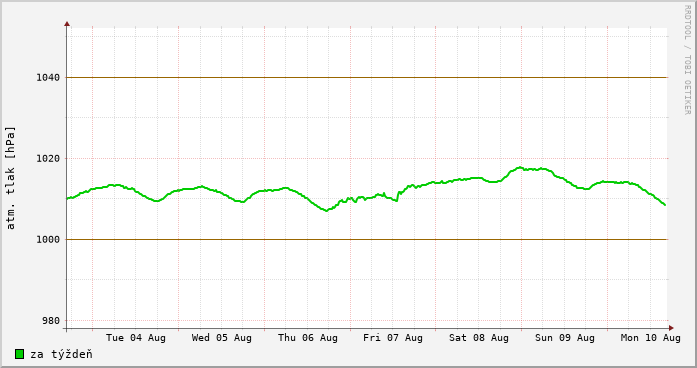Select the Tue 04 Aug date label
Viewport: 697px width, 368px height.
coord(136,338)
